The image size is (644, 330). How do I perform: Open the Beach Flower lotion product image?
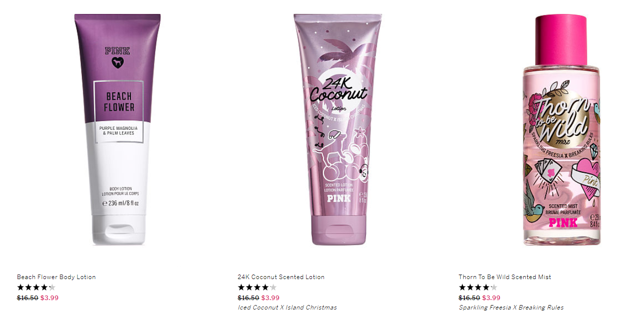[x=118, y=129]
